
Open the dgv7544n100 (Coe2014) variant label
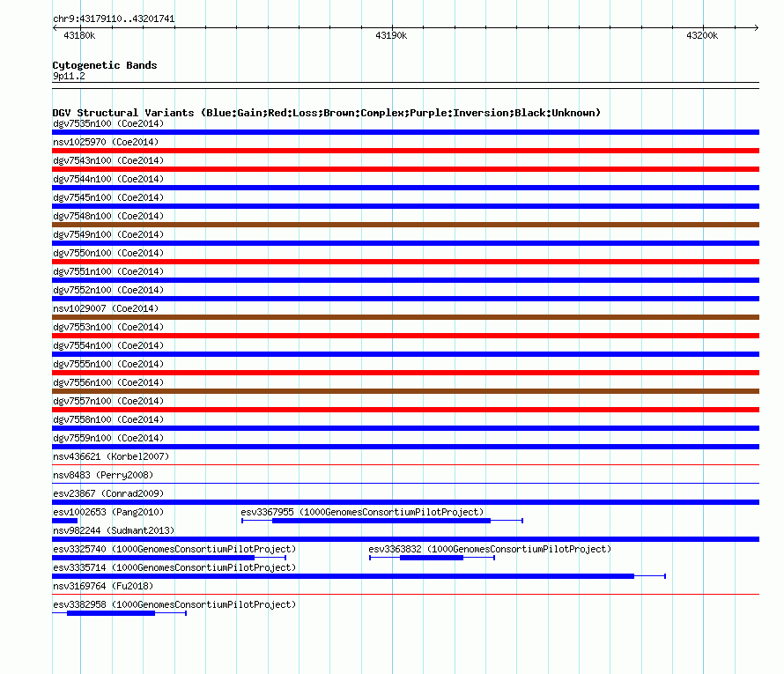(x=108, y=179)
